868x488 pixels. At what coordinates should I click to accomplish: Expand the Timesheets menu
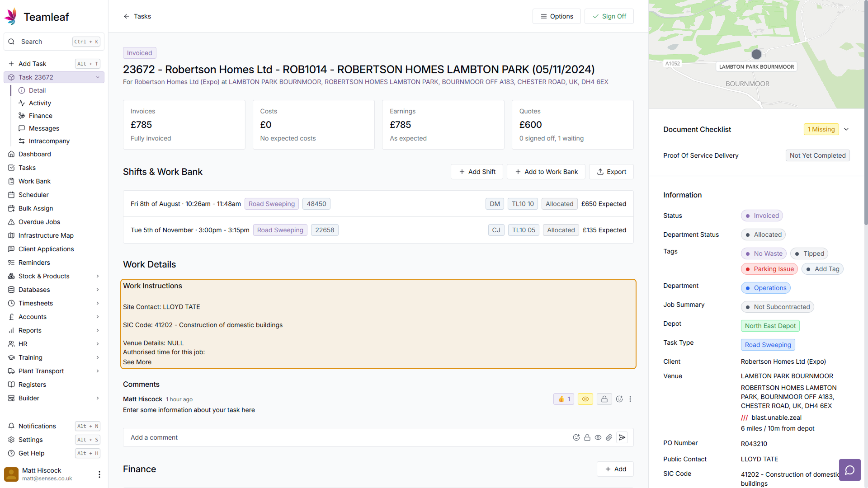coord(98,303)
